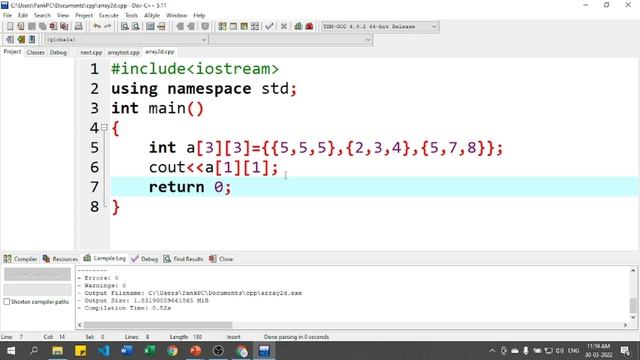Click the Print toolbar icon
The image size is (640, 360).
78,27
